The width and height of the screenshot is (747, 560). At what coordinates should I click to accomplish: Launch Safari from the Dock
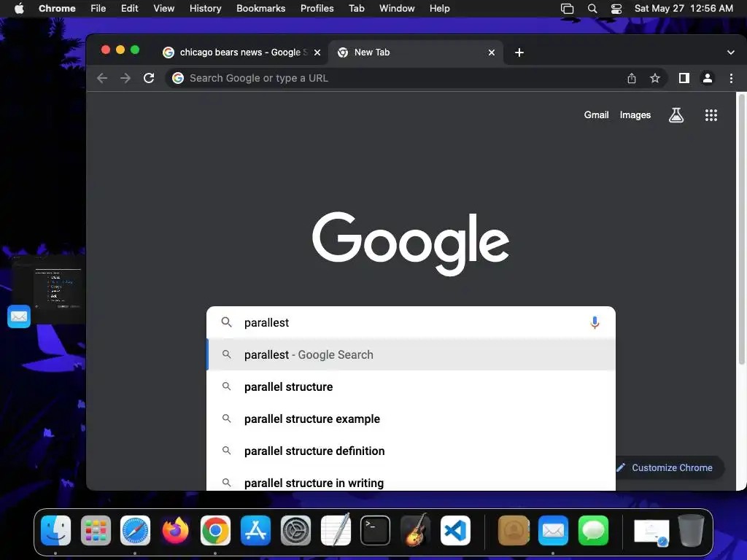tap(135, 531)
